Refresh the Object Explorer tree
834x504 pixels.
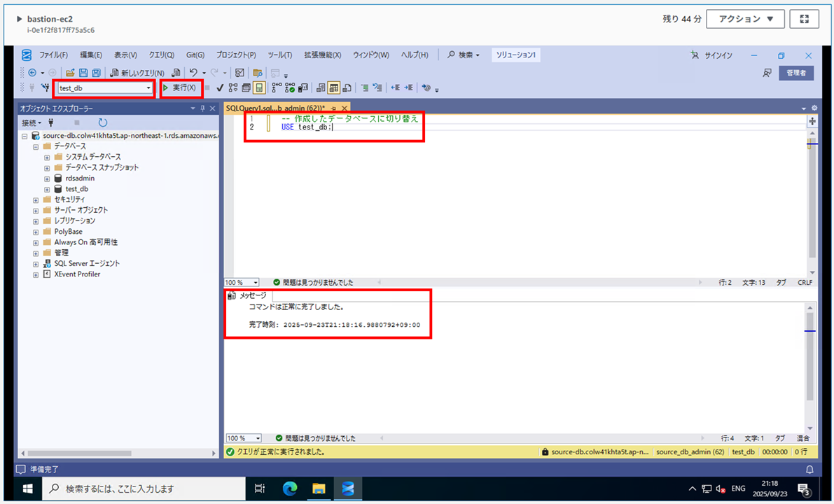(x=103, y=122)
